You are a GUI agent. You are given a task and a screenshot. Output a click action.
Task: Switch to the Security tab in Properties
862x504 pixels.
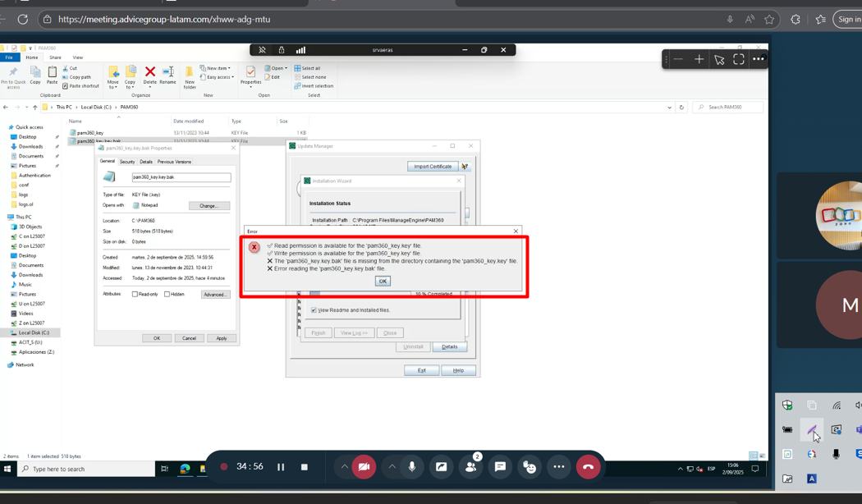click(127, 162)
